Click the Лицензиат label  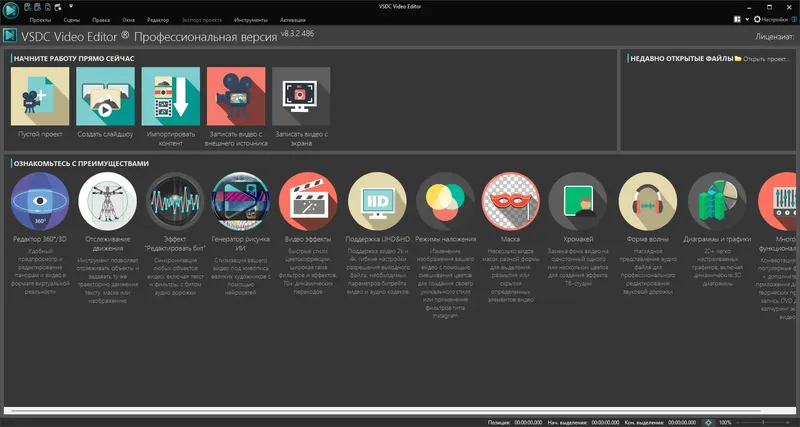coord(774,37)
